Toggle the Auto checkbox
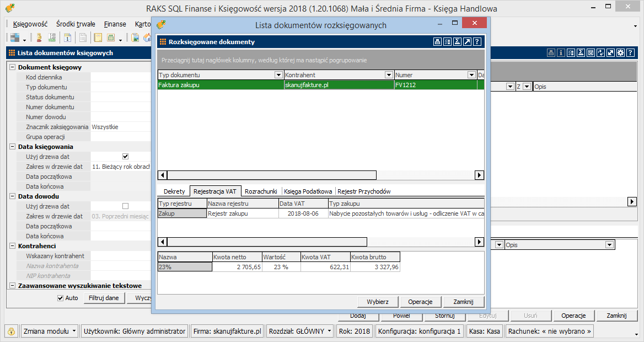 61,298
